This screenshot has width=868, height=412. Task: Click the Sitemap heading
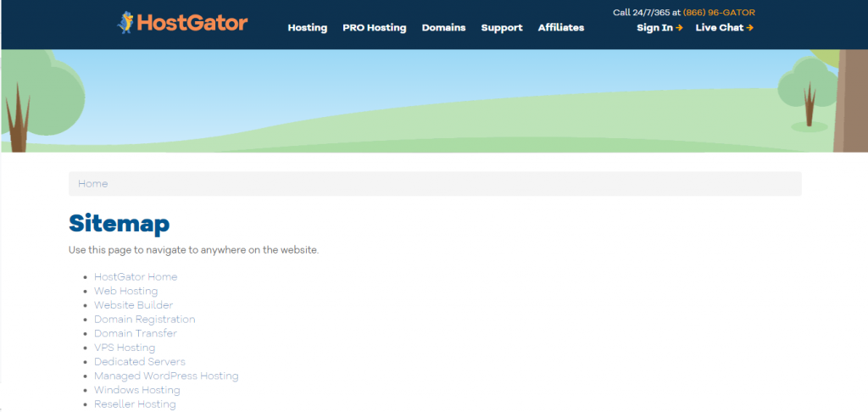pos(119,224)
